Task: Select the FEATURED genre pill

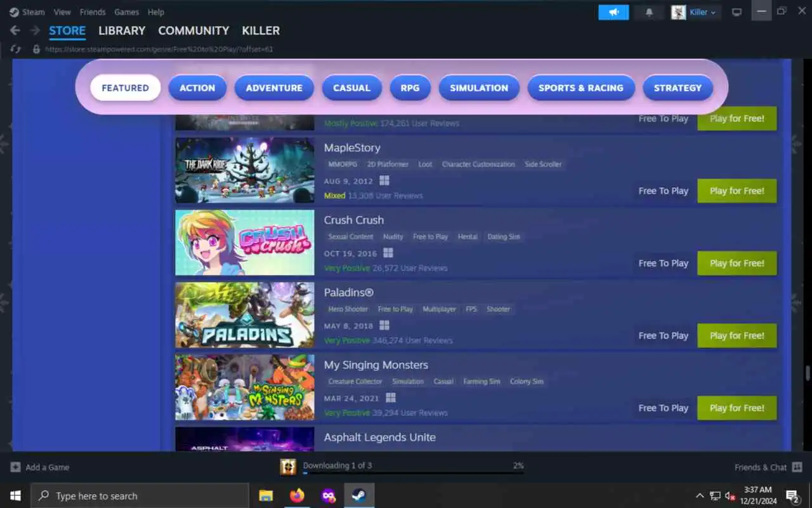Action: coord(125,88)
